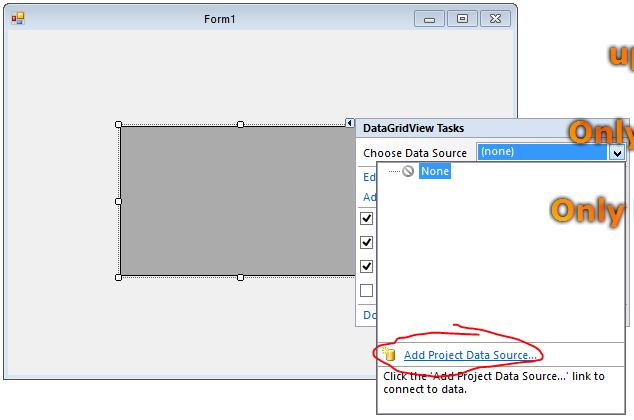634x420 pixels.
Task: Click the Form1 application icon in title bar
Action: (18, 18)
